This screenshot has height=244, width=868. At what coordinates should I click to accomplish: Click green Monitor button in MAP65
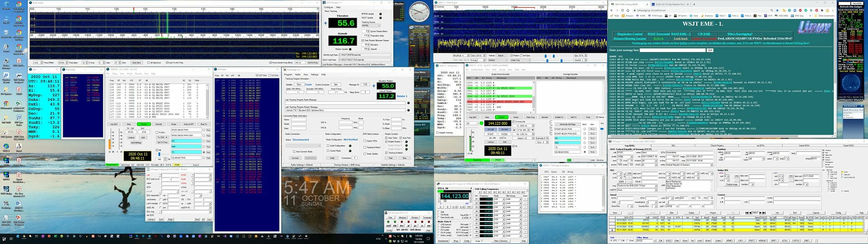pyautogui.click(x=144, y=124)
